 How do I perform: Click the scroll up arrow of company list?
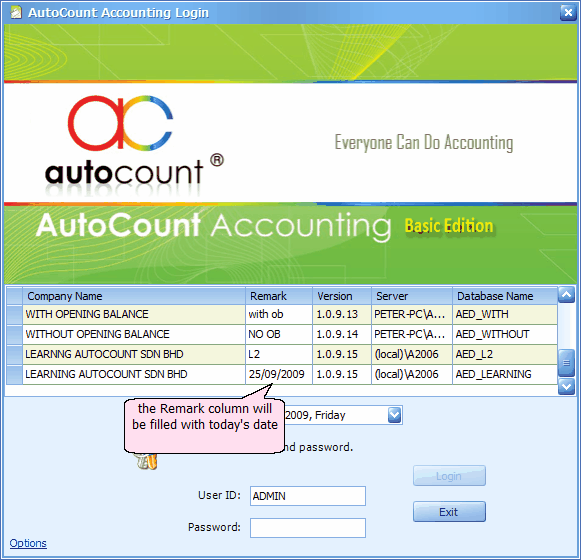click(x=566, y=295)
